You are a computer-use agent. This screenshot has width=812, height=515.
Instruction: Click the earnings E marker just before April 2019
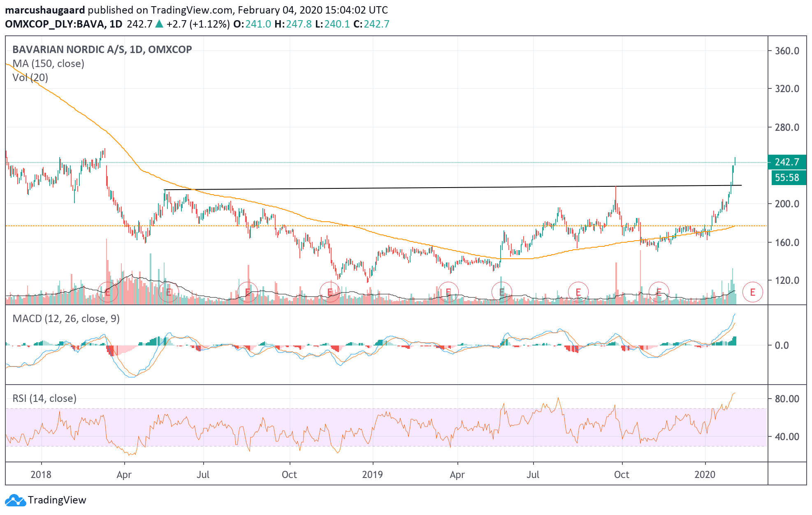click(x=448, y=292)
